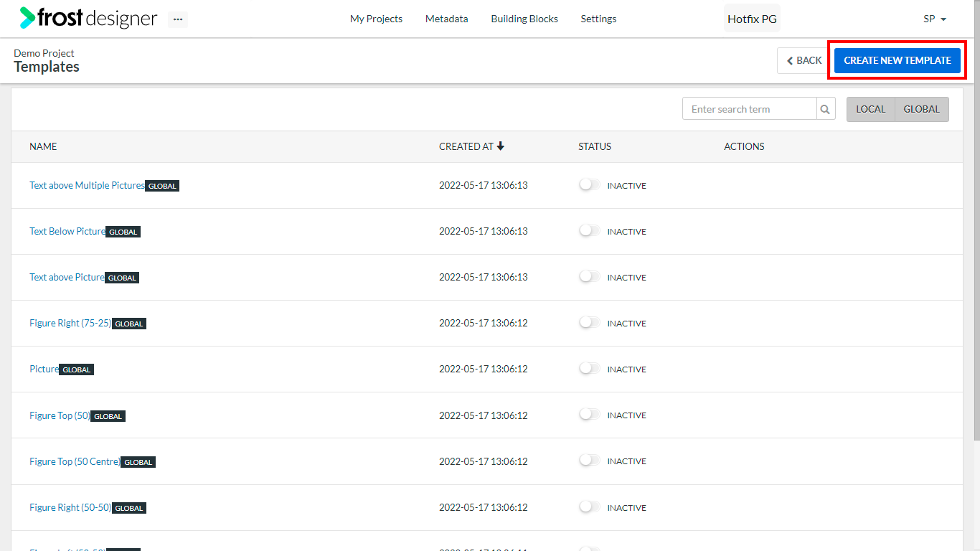The width and height of the screenshot is (980, 551).
Task: Open Figure Top (50) template
Action: tap(60, 415)
